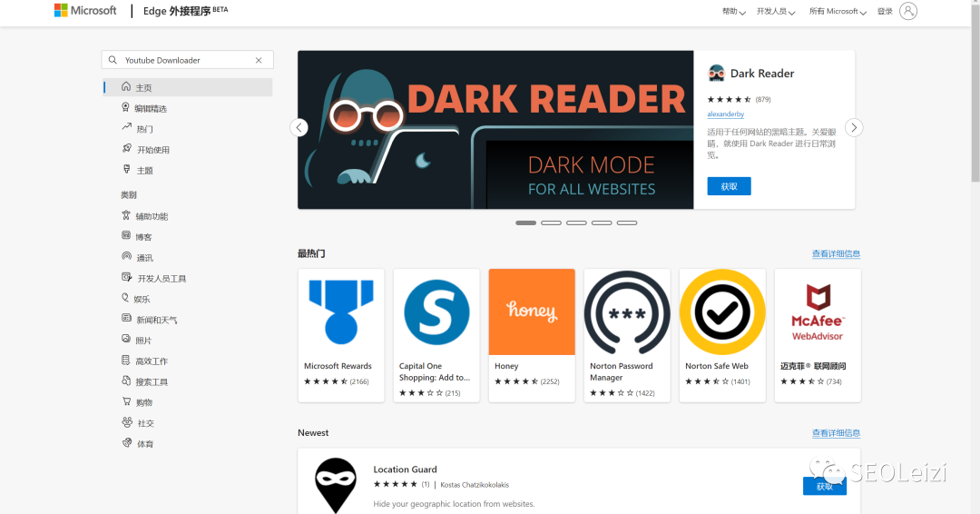The height and width of the screenshot is (514, 980).
Task: Show previous carousel banner
Action: (299, 127)
